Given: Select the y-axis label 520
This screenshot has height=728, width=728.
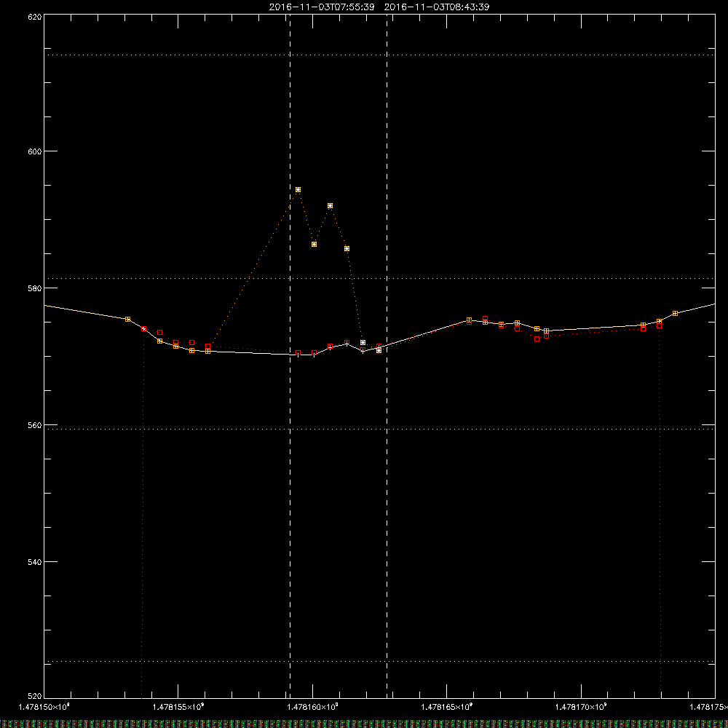Looking at the screenshot, I should [35, 696].
